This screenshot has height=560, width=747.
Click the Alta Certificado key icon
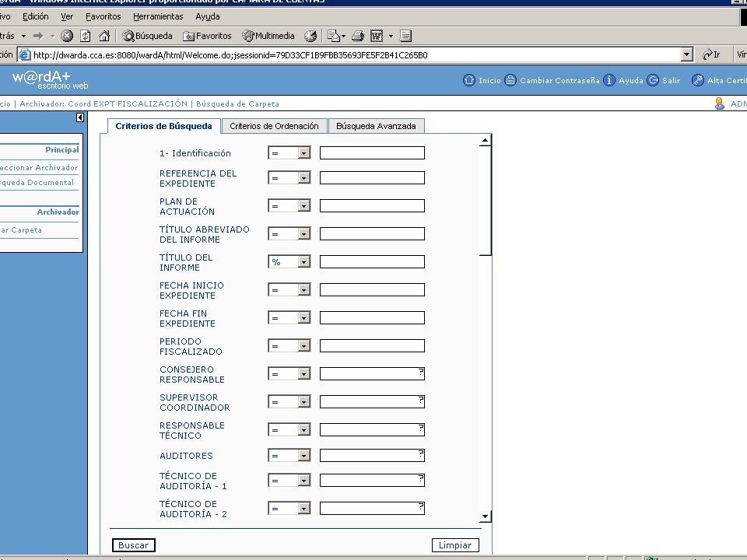(697, 80)
